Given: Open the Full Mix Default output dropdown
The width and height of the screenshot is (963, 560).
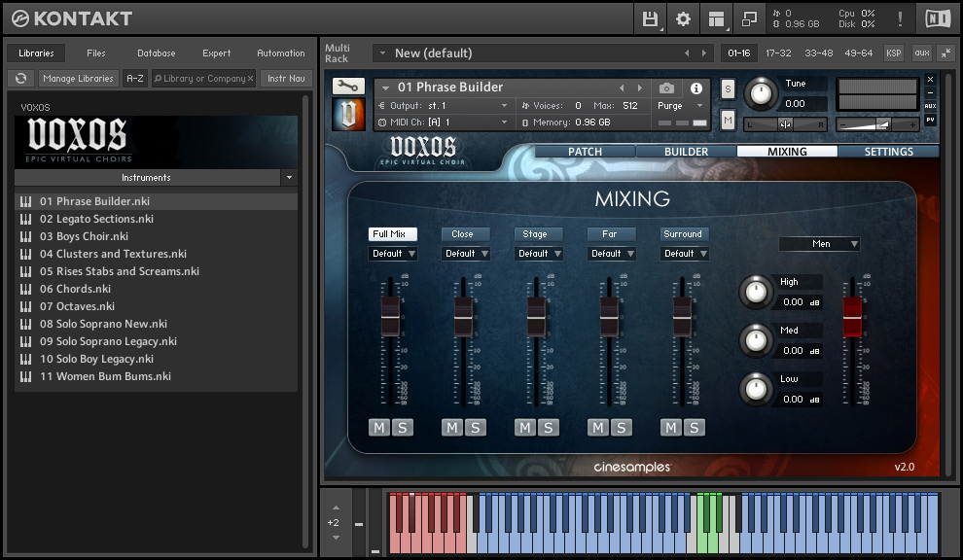Looking at the screenshot, I should 393,254.
